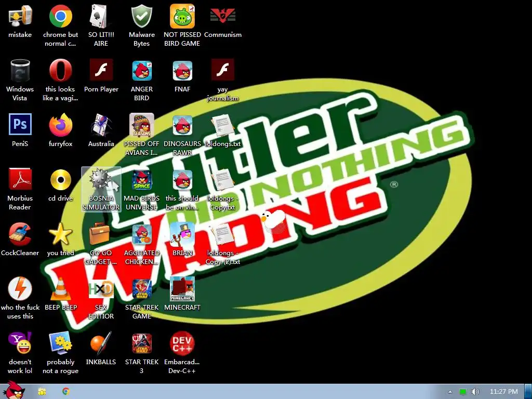Launch 'Embarcad... Dev-C++' red icon
The image size is (532, 399).
pyautogui.click(x=182, y=343)
